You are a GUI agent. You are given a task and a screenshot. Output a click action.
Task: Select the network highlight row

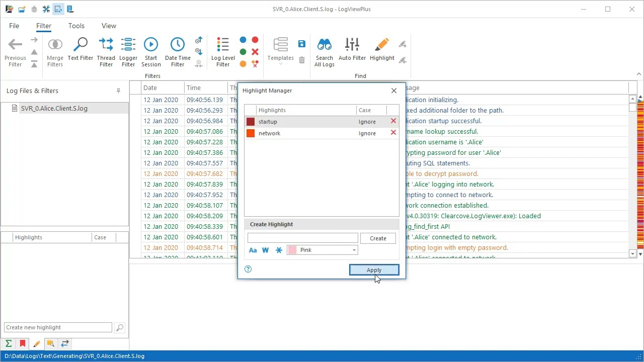coord(321,133)
